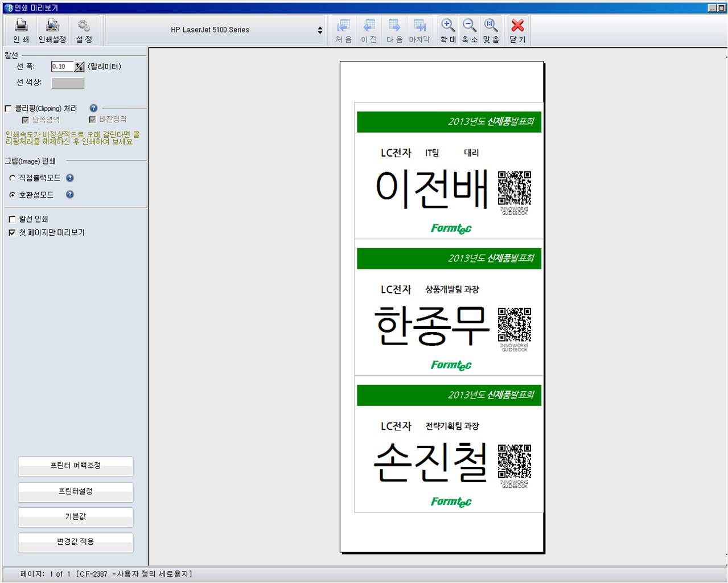Maximize the 인쇄 미리보기 window

tap(721, 8)
